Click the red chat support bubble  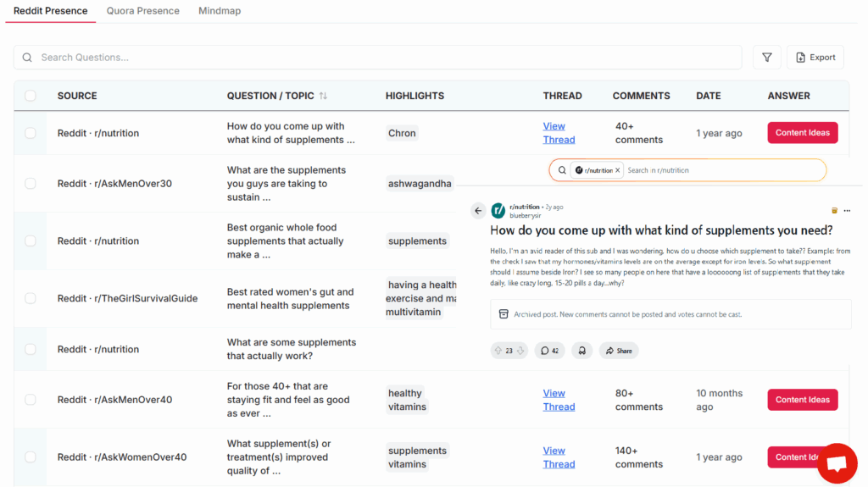[837, 463]
